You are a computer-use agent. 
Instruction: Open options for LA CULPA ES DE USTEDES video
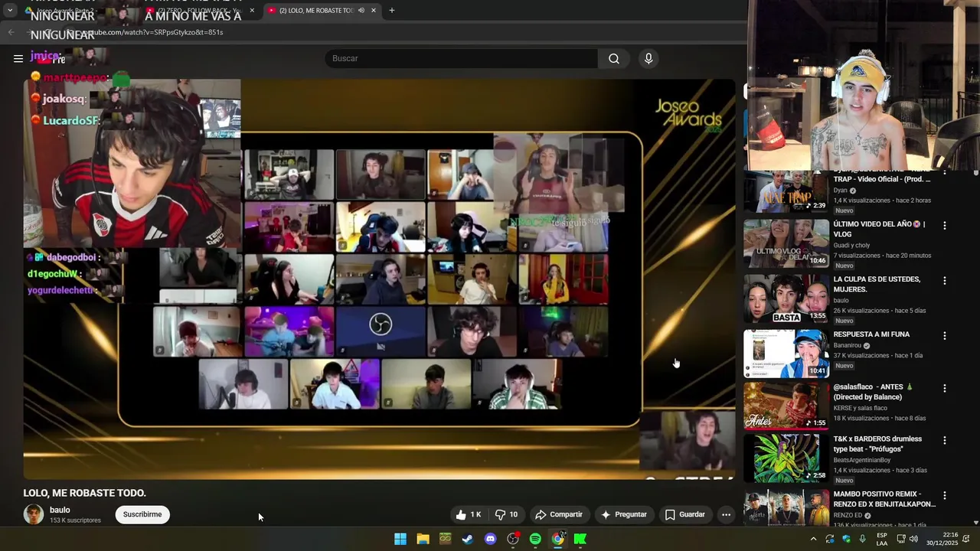945,281
